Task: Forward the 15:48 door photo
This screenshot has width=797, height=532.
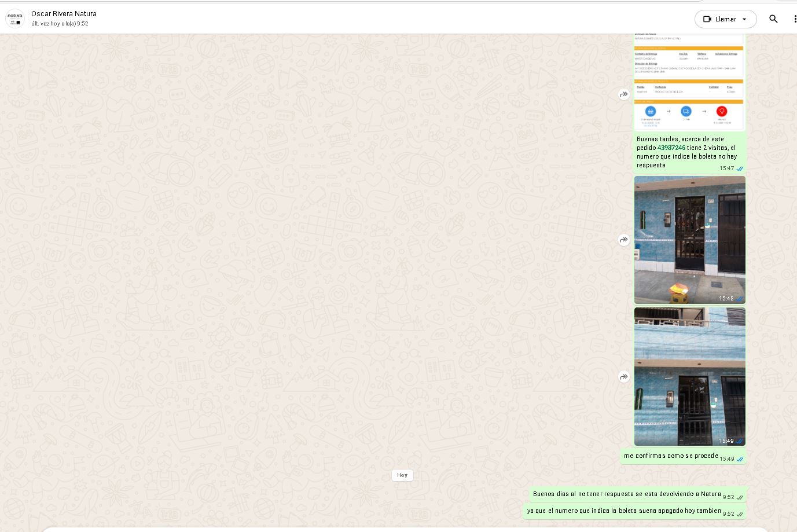Action: click(623, 240)
